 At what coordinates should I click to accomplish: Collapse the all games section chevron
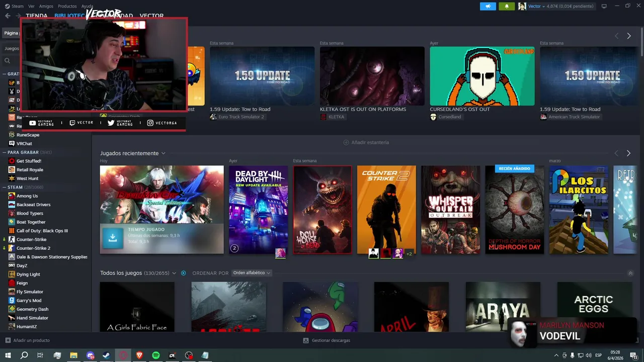click(630, 273)
